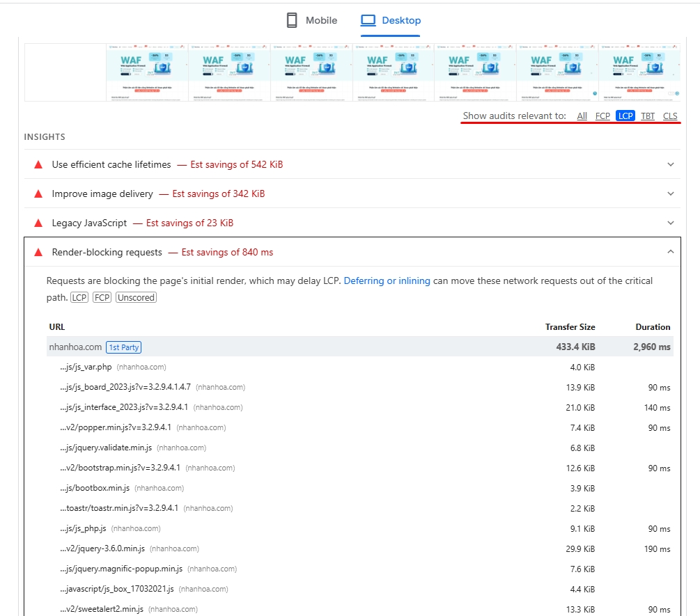Screen dimensions: 700x616
Task: Click the URL column header
Action: [57, 327]
